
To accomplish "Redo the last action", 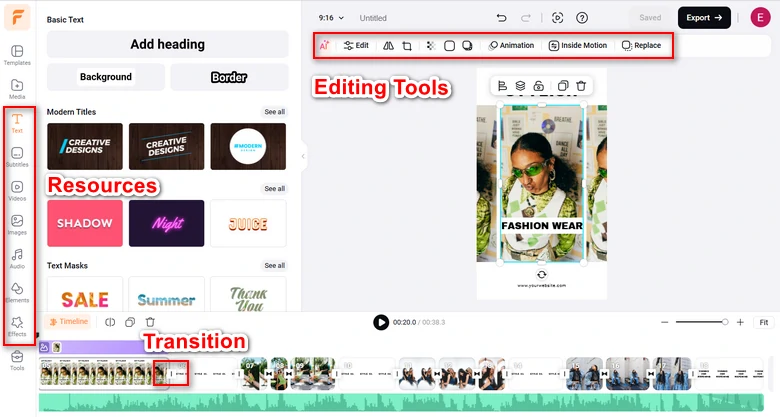I will (x=525, y=18).
